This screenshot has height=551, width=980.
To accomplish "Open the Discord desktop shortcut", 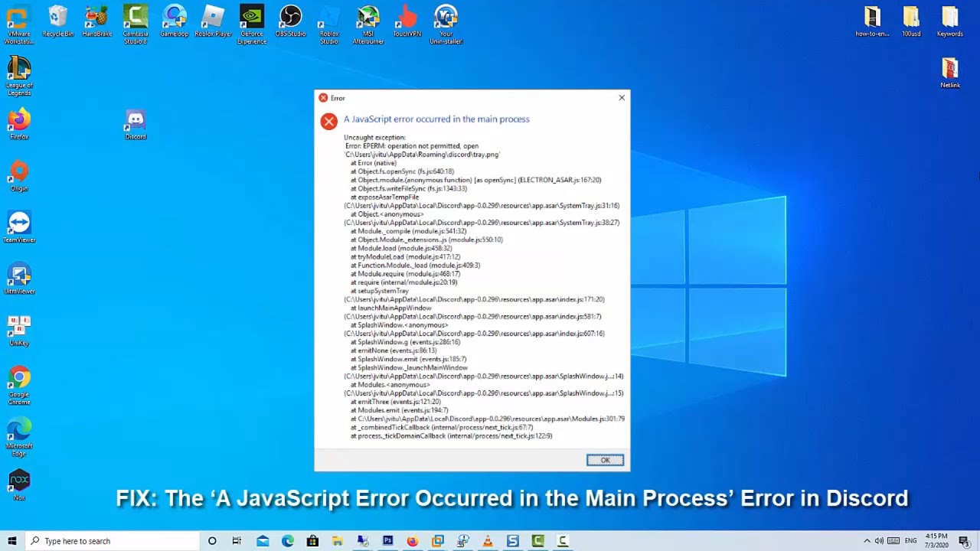I will pos(136,126).
